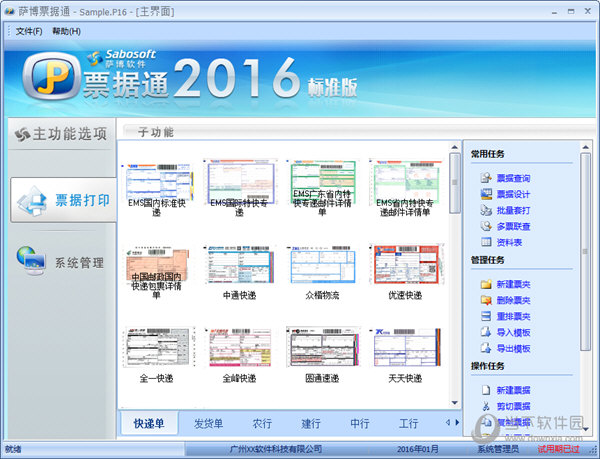Screen dimensions: 600x459
Task: Click the task panel scroll-up arrow
Action: click(x=585, y=147)
